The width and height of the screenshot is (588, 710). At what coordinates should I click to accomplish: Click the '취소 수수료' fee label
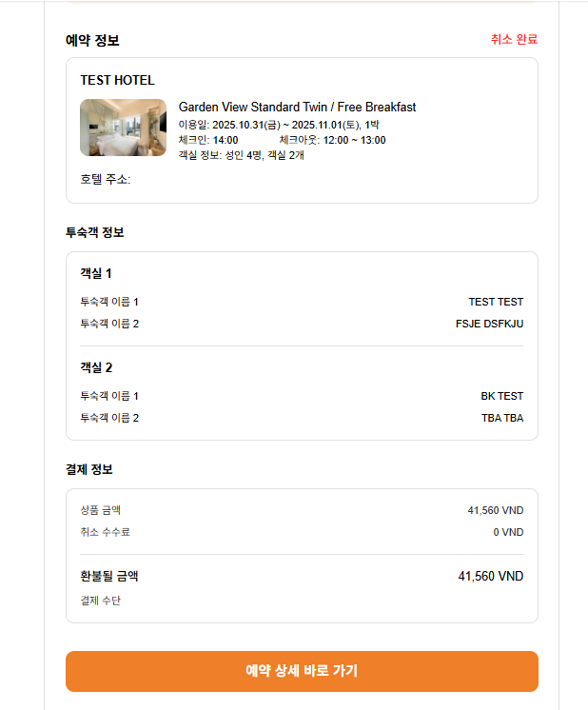tap(105, 532)
